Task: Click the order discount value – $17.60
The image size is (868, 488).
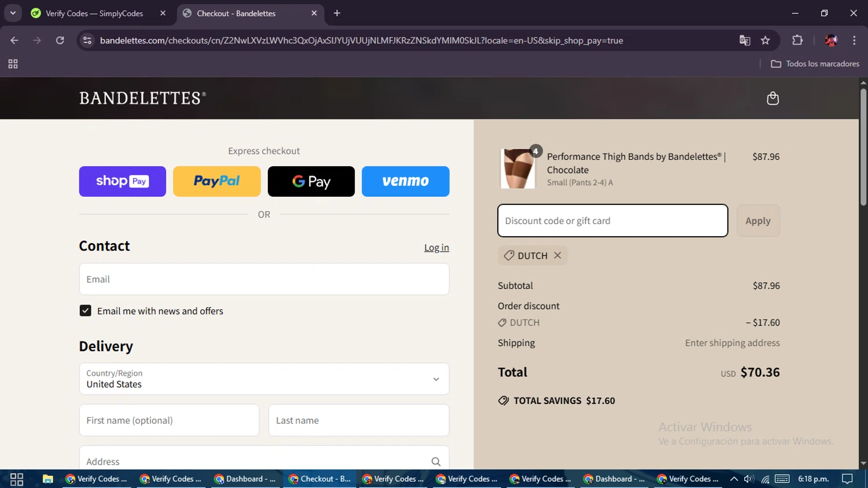Action: [763, 322]
